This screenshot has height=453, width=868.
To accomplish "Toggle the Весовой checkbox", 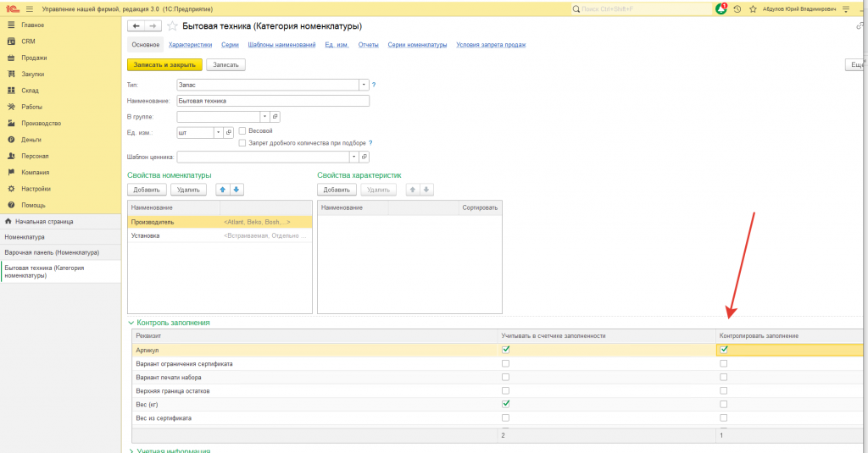I will [242, 130].
